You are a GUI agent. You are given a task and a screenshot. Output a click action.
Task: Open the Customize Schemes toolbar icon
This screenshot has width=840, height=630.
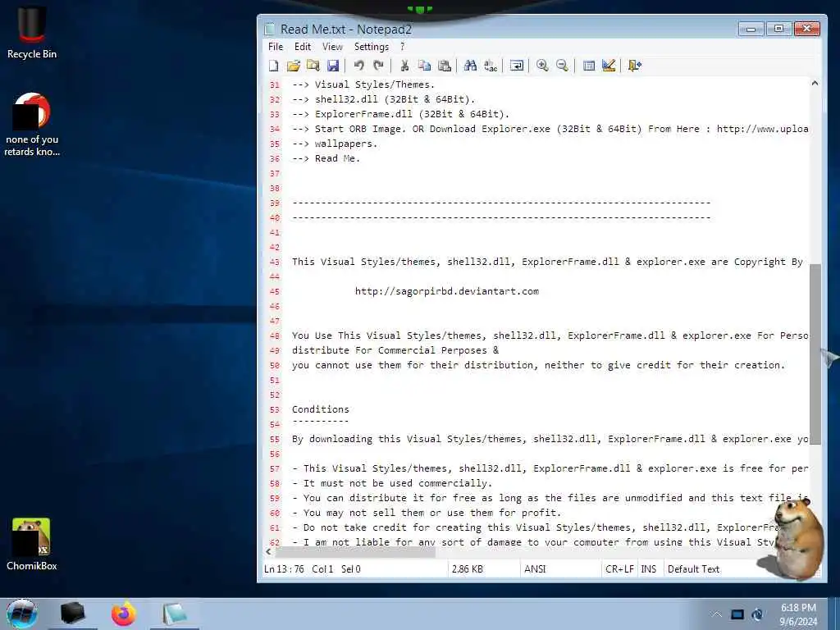point(609,66)
